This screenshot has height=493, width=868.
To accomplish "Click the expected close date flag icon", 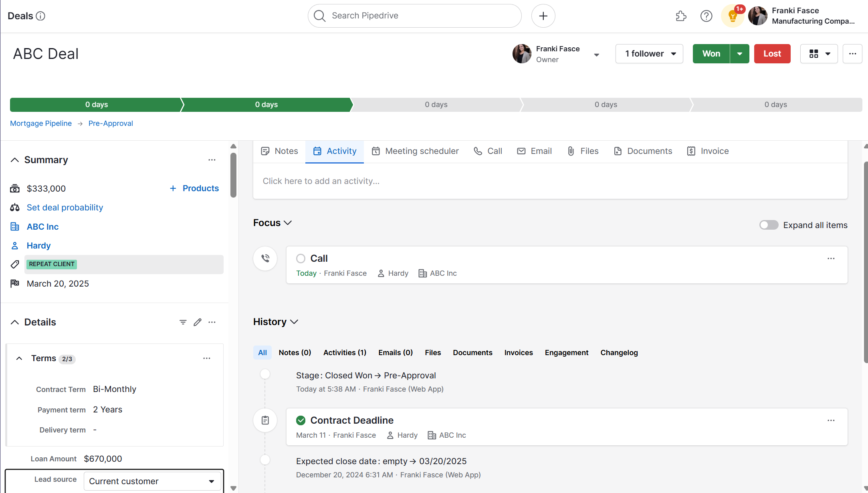I will pos(15,283).
